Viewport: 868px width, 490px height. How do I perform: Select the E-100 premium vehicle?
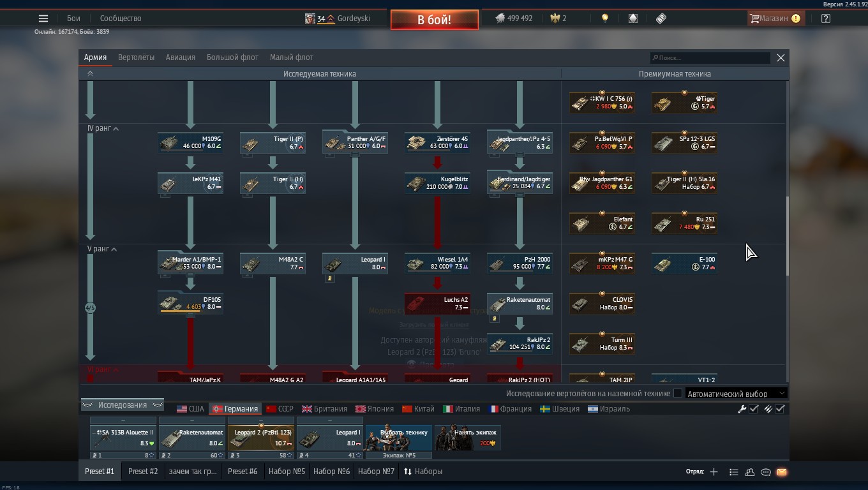click(685, 264)
